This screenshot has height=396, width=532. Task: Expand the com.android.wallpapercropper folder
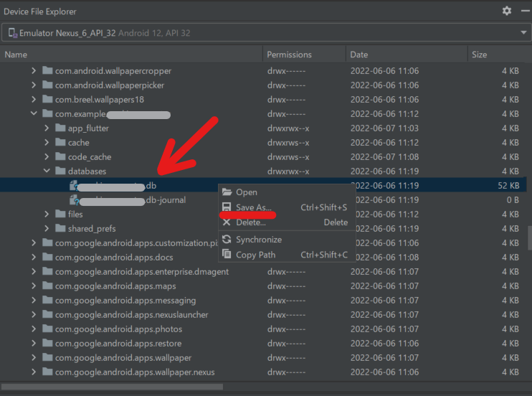coord(33,70)
